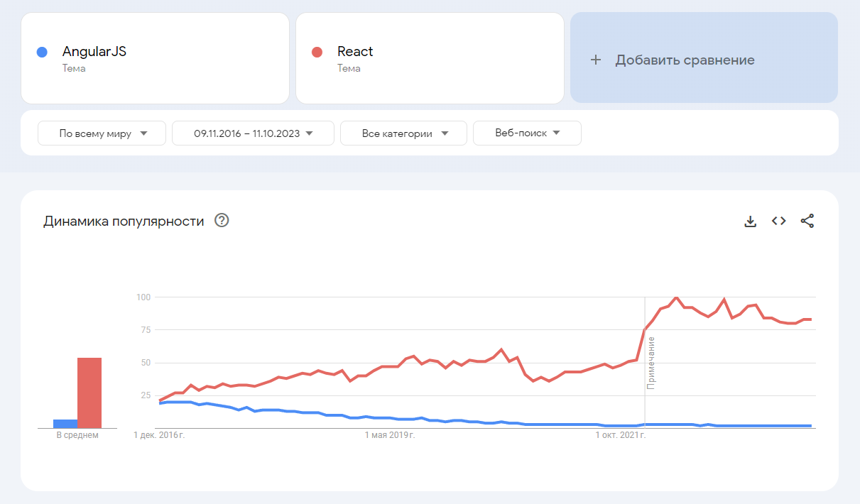Screen dimensions: 860x504
Task: Click the blue AngularJS average bar
Action: tap(65, 424)
